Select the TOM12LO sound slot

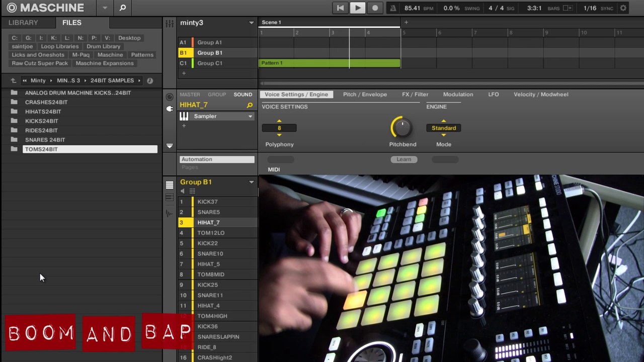coord(218,233)
